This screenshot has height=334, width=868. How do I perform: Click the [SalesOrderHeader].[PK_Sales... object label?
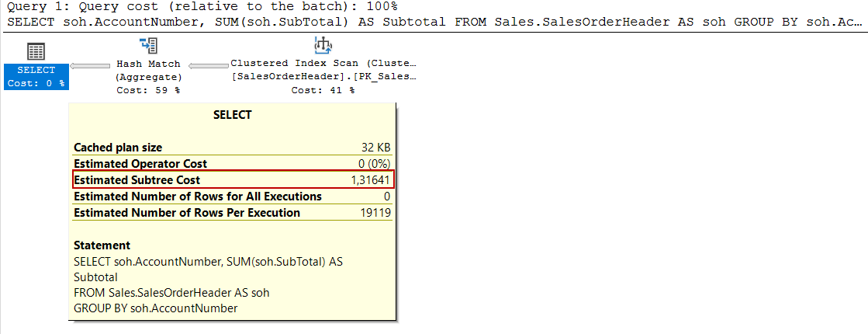[x=323, y=77]
